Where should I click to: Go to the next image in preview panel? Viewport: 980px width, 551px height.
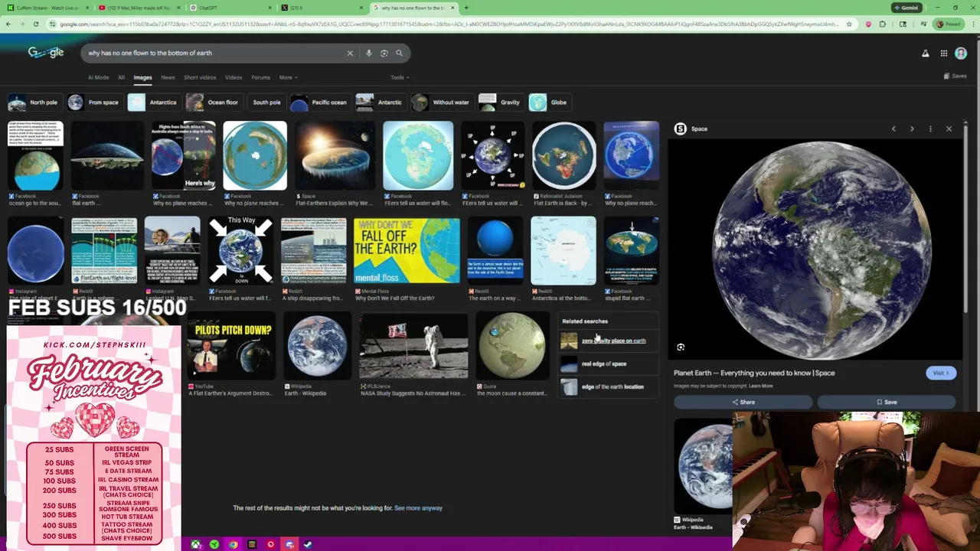point(912,129)
